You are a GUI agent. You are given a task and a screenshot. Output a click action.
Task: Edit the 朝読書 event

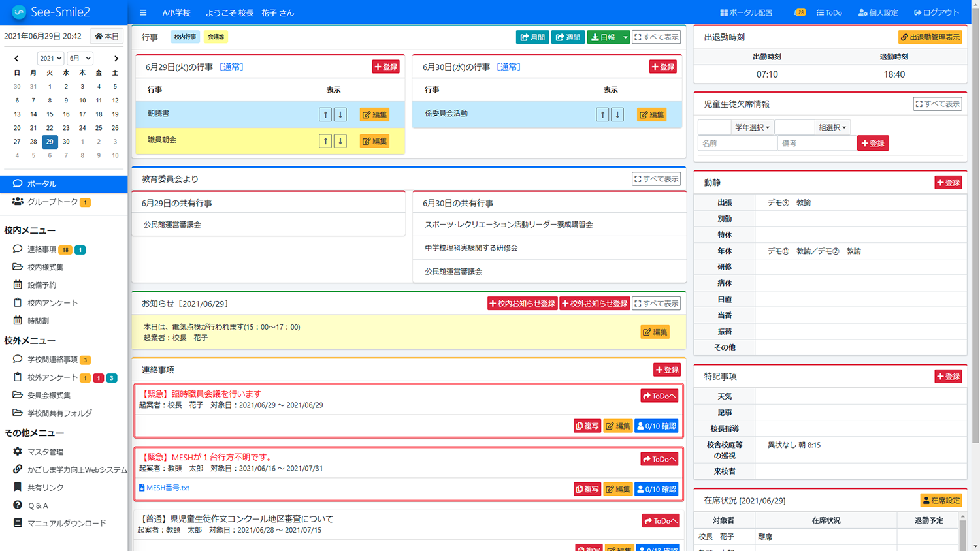pos(374,114)
